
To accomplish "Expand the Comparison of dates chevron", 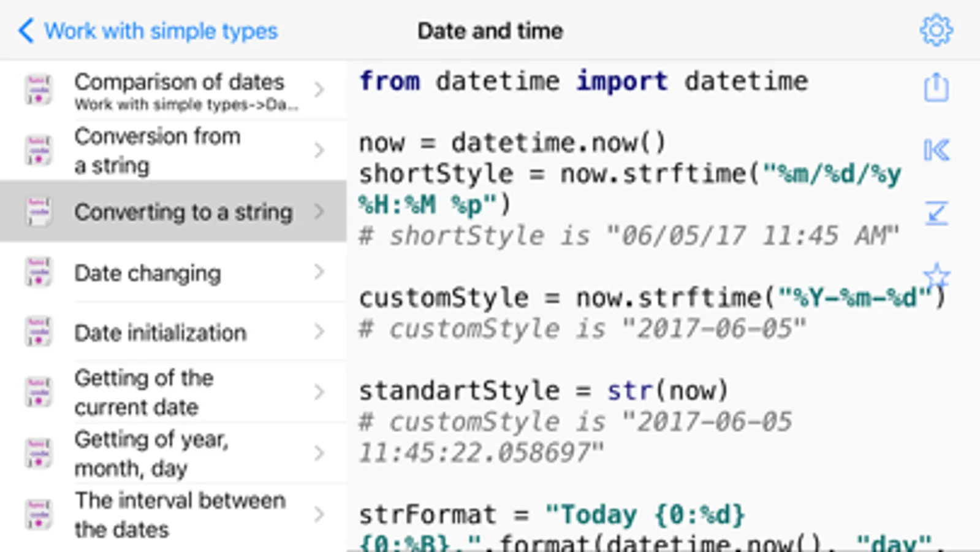I will pyautogui.click(x=319, y=90).
